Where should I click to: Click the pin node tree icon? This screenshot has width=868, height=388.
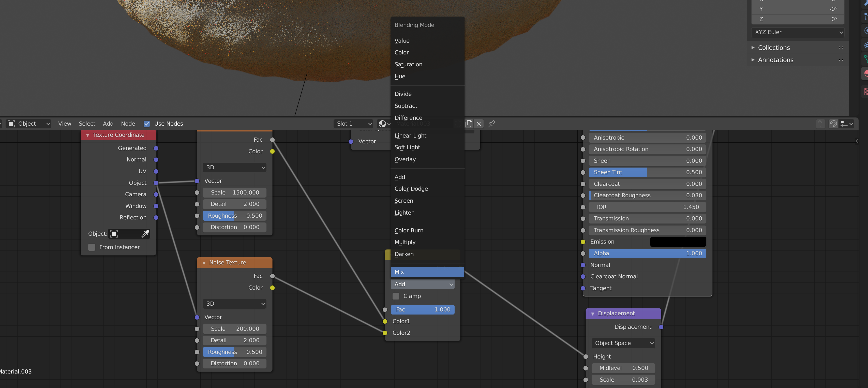[x=492, y=124]
